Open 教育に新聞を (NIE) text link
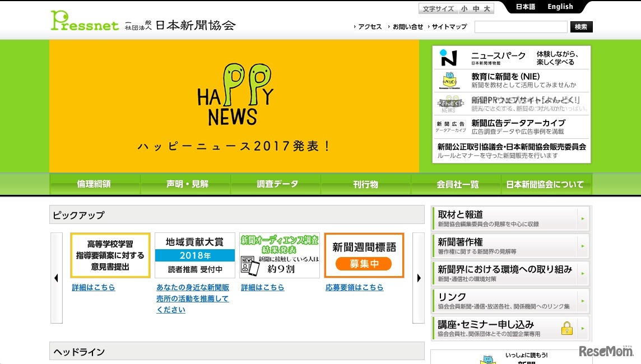The image size is (641, 364). (505, 76)
